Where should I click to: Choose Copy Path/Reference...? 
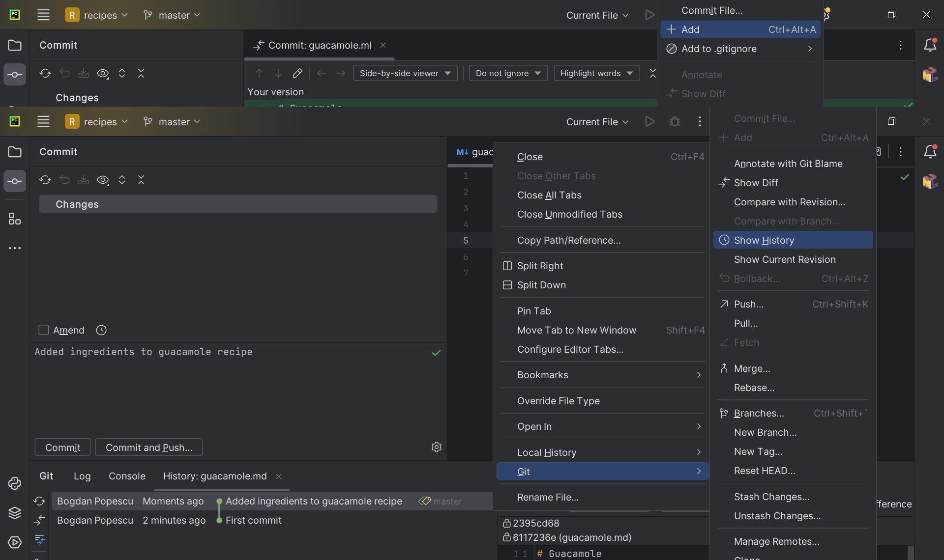[603, 240]
